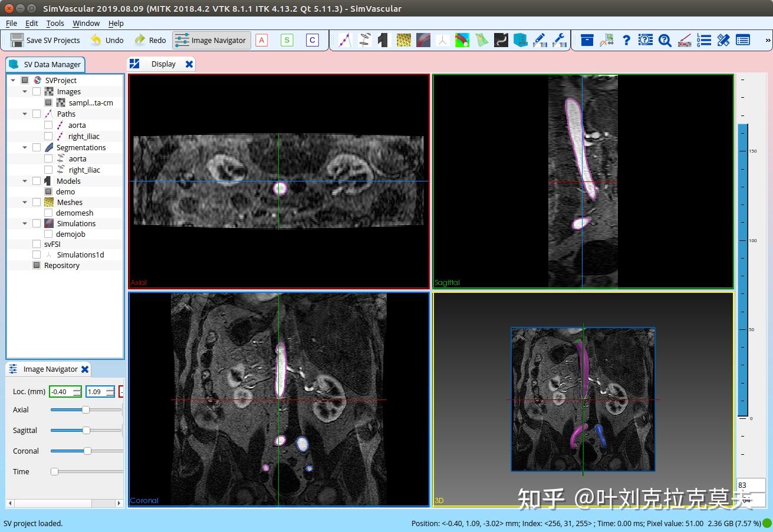The width and height of the screenshot is (773, 532).
Task: Open the LOG list icon
Action: [x=704, y=40]
